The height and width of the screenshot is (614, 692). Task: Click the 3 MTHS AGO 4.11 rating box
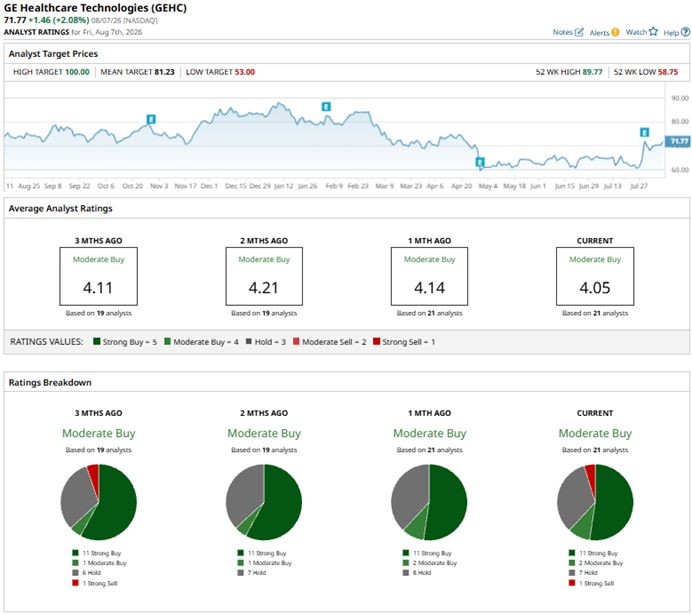coord(98,276)
